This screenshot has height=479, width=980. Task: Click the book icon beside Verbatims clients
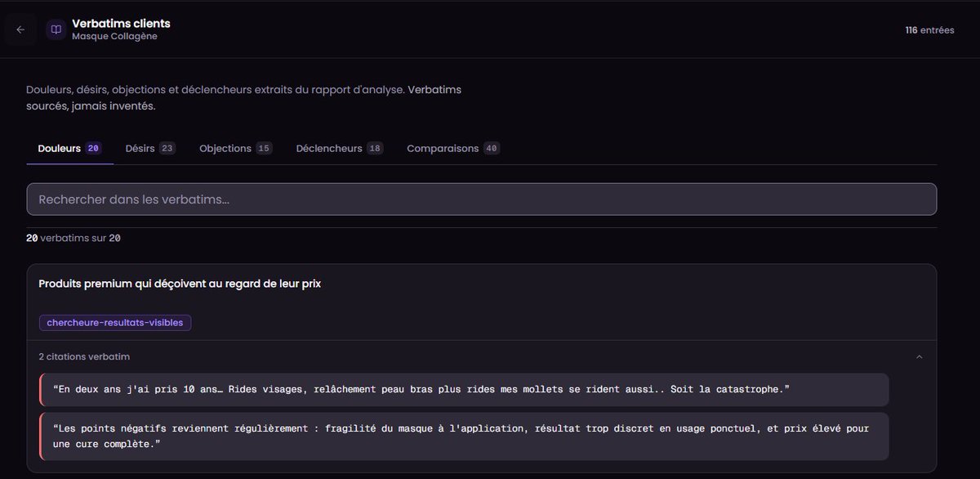56,29
